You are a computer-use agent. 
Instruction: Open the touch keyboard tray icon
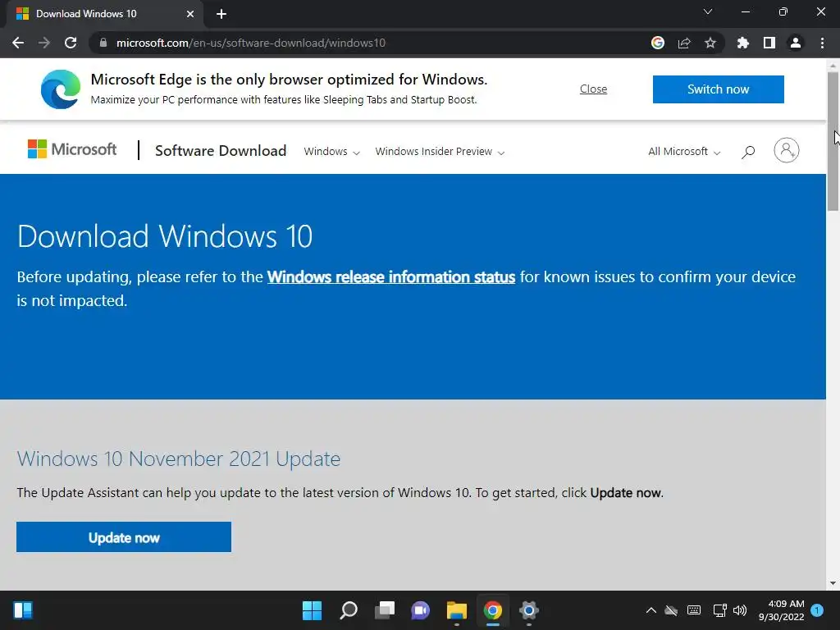pos(694,610)
